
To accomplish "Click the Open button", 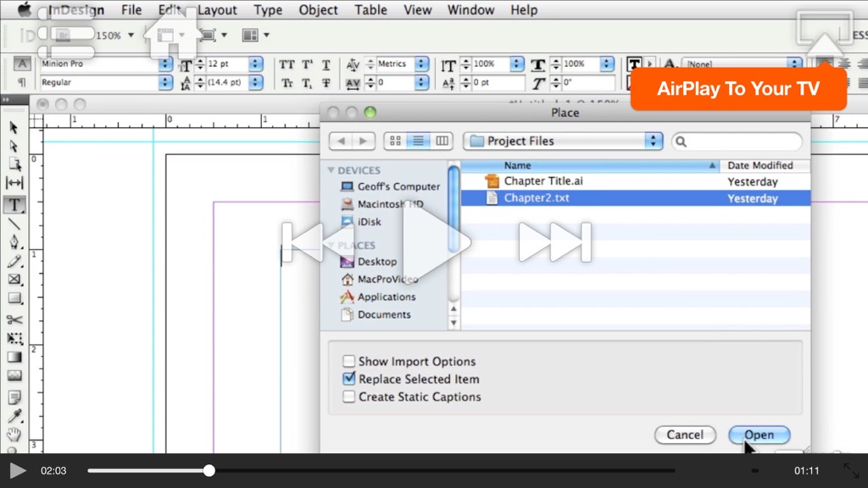I will 759,435.
